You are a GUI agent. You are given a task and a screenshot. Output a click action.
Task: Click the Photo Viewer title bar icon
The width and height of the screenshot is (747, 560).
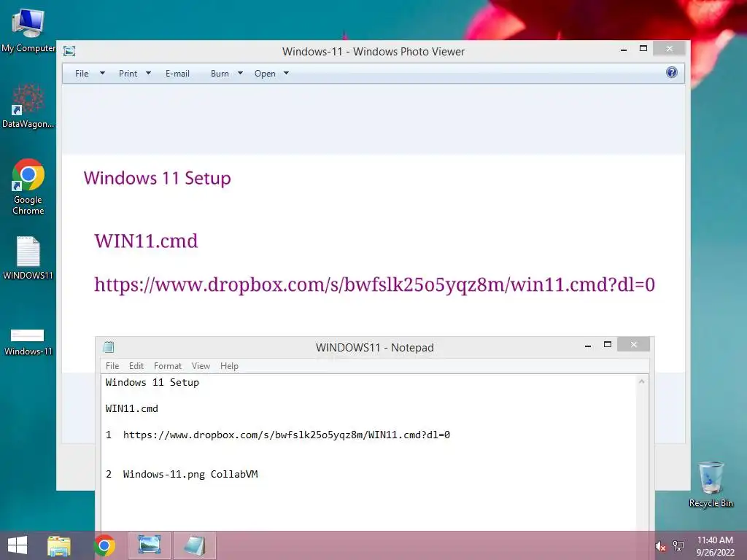69,51
